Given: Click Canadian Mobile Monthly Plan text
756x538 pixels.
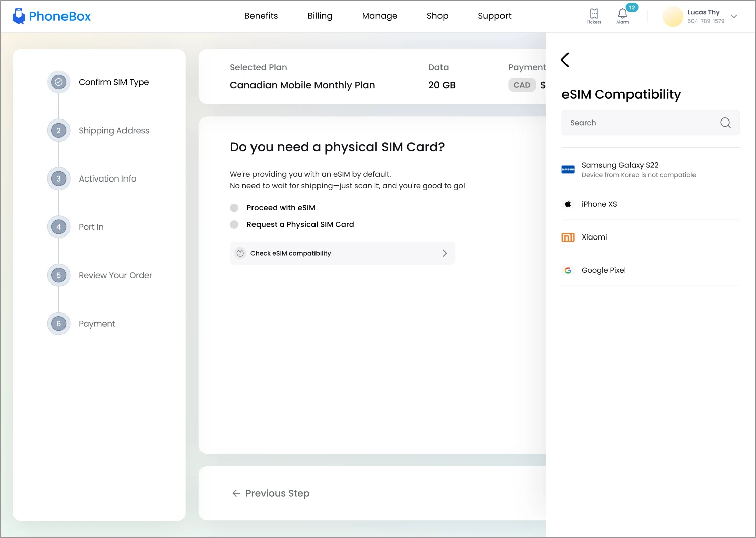Looking at the screenshot, I should [x=302, y=85].
